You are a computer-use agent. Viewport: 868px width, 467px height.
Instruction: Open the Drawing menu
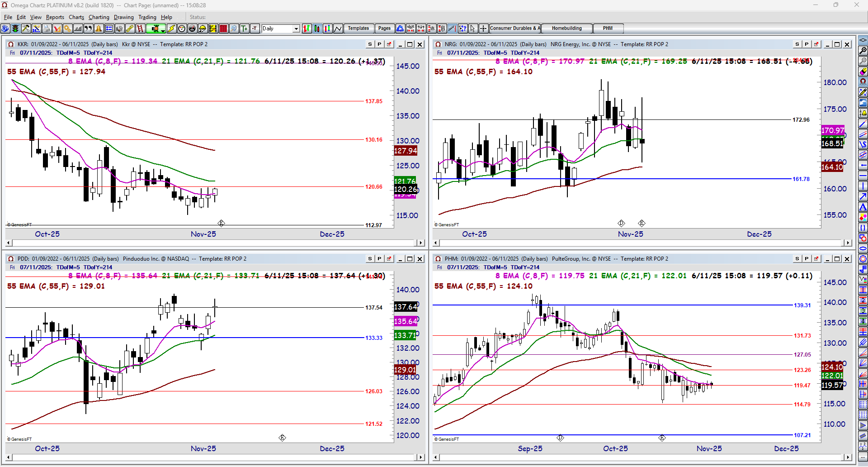pyautogui.click(x=124, y=17)
